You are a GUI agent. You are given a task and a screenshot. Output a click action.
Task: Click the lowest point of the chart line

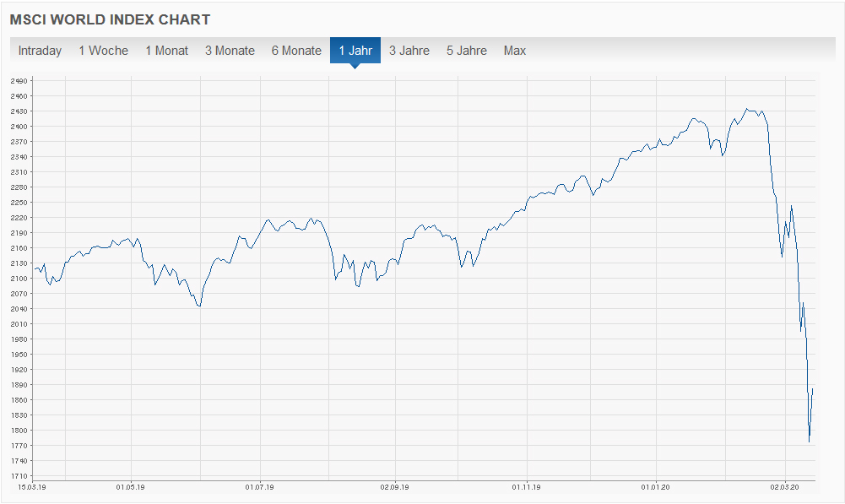point(809,442)
